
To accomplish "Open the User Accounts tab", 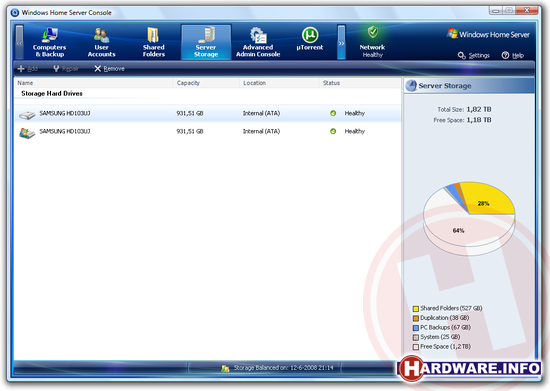I will pyautogui.click(x=101, y=42).
